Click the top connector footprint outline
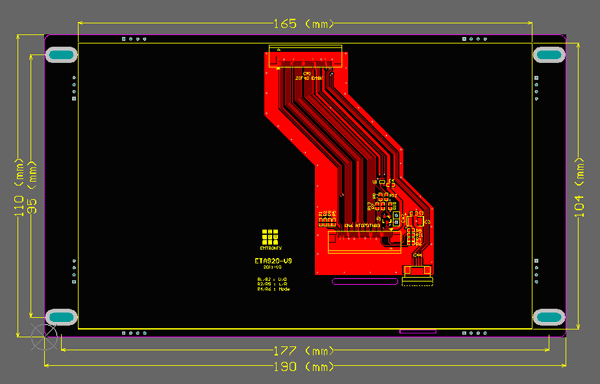Image resolution: width=600 pixels, height=384 pixels. coord(305,57)
